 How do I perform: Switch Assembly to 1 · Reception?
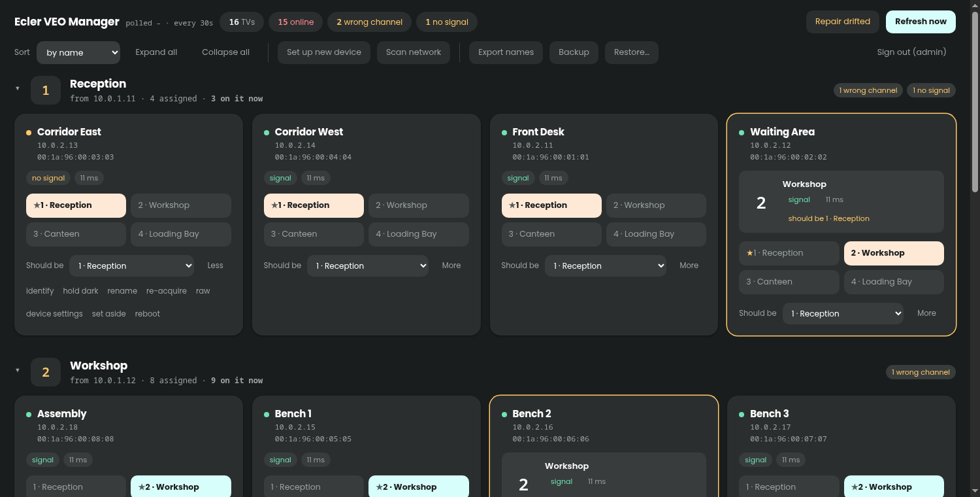[76, 487]
